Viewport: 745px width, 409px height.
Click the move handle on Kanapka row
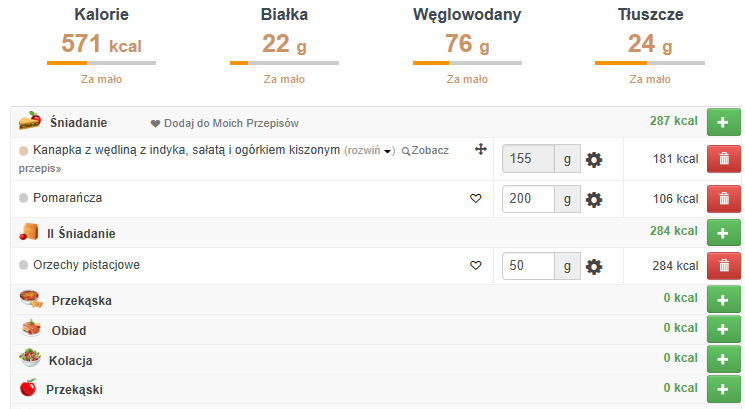(x=480, y=150)
